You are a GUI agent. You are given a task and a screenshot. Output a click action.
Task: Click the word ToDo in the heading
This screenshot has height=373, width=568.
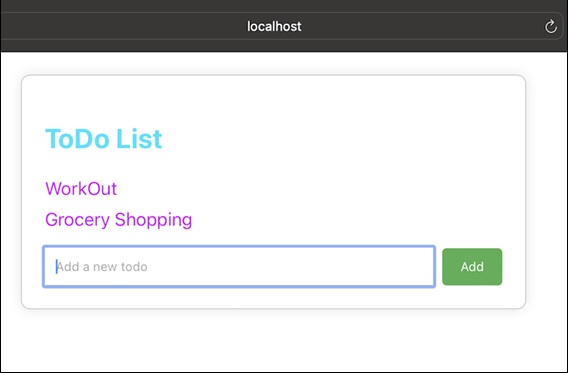[77, 139]
